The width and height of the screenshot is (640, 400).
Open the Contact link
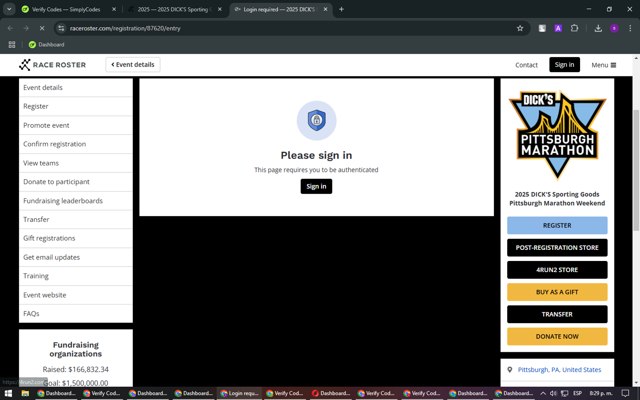(526, 65)
